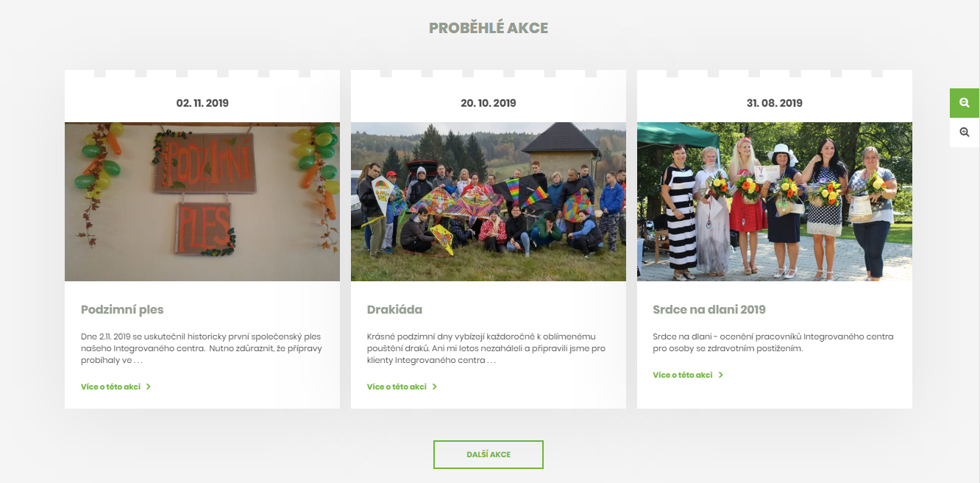The image size is (980, 483).
Task: Click the arrow beside Srdce na dlani link
Action: 720,375
